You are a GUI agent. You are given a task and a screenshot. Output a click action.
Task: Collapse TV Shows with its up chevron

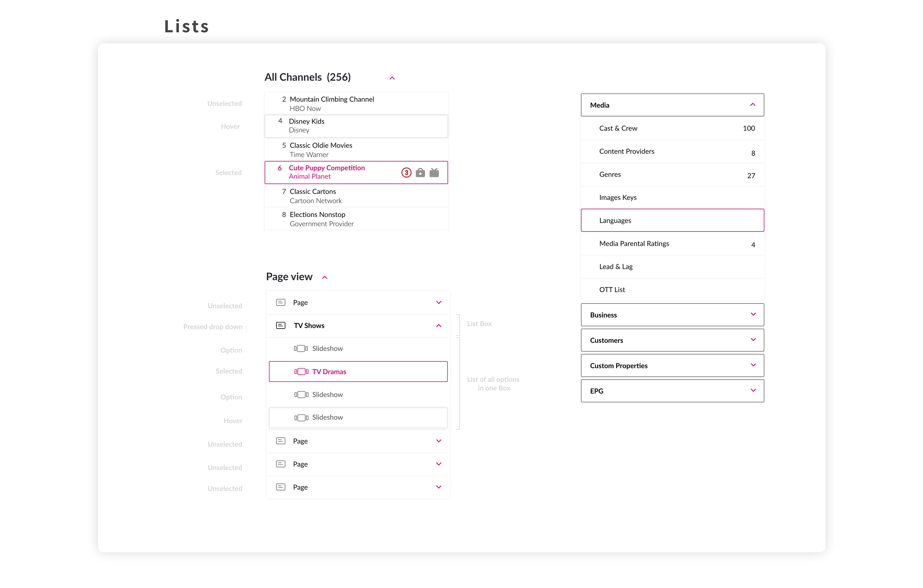tap(438, 326)
